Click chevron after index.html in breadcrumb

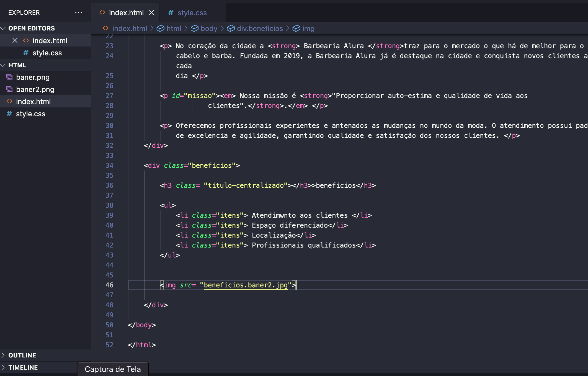coord(152,29)
